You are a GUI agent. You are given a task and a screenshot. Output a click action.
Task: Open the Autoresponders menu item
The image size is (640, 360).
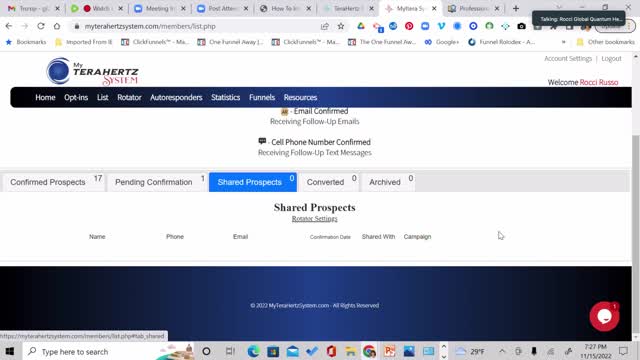coord(176,98)
